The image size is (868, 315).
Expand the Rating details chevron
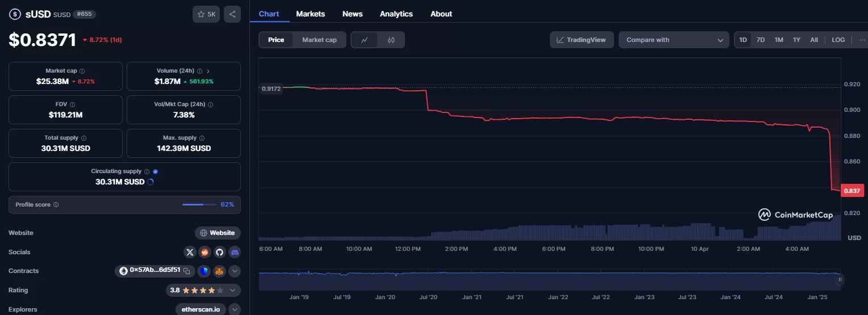(x=232, y=291)
